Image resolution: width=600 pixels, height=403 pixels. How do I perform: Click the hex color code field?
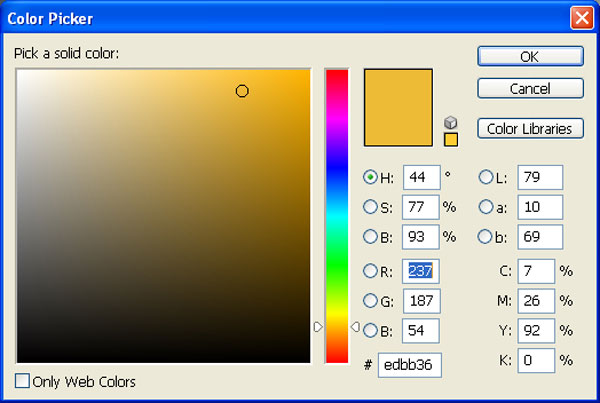[409, 365]
